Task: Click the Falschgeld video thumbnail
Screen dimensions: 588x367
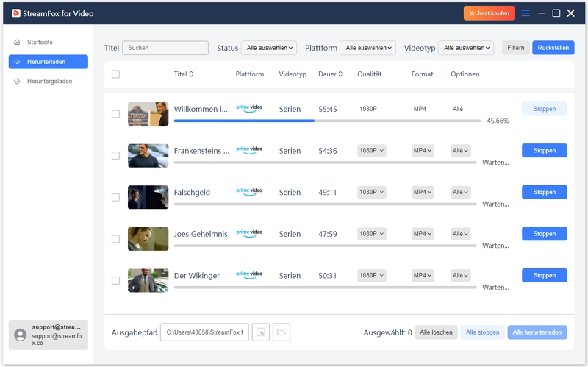Action: tap(148, 197)
